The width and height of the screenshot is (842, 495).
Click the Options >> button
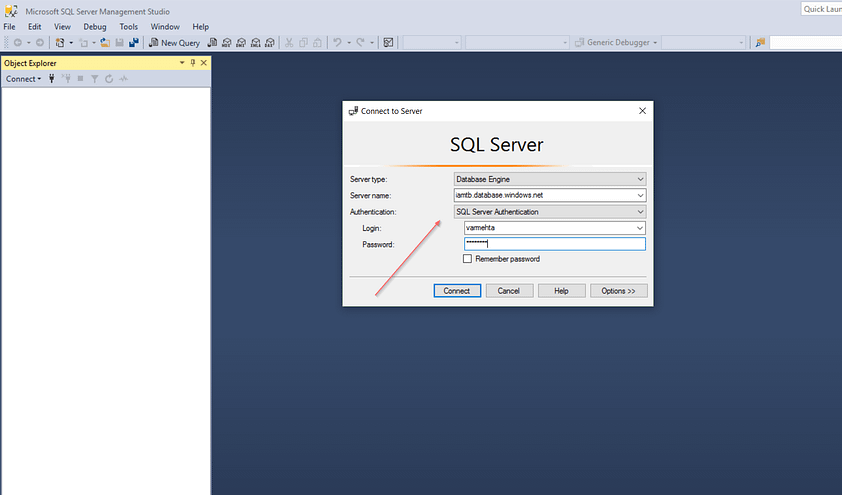click(x=619, y=291)
